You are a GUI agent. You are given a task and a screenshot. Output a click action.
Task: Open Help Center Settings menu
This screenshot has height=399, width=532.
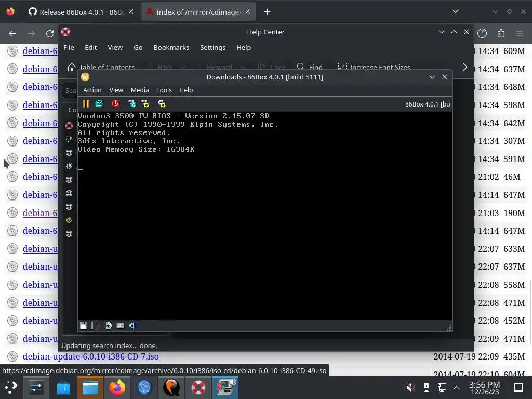point(212,47)
